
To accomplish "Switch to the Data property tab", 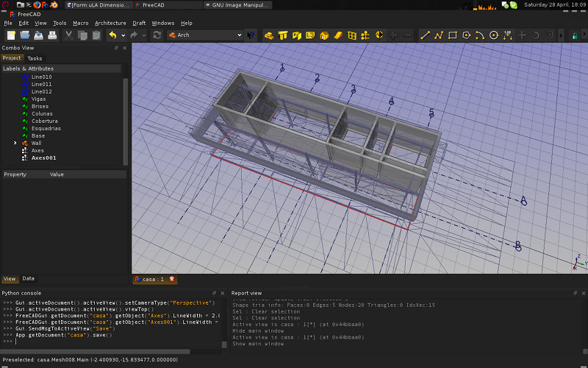I will [28, 279].
